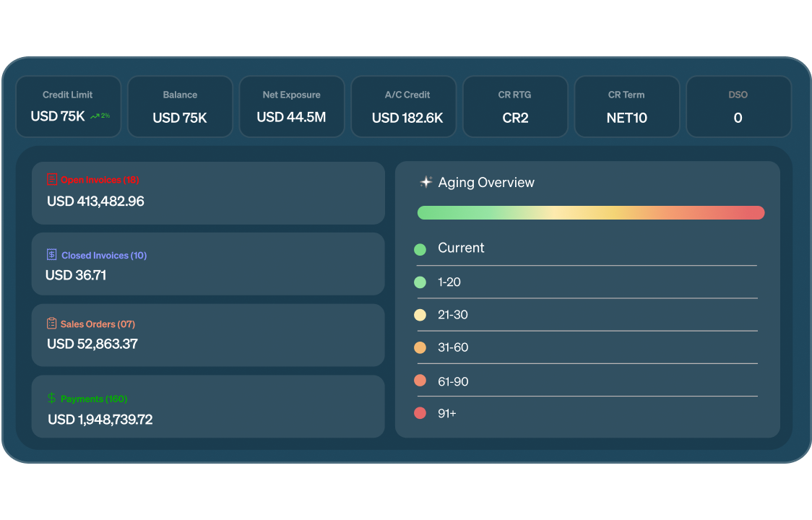
Task: Click the DSO value 0
Action: click(738, 118)
